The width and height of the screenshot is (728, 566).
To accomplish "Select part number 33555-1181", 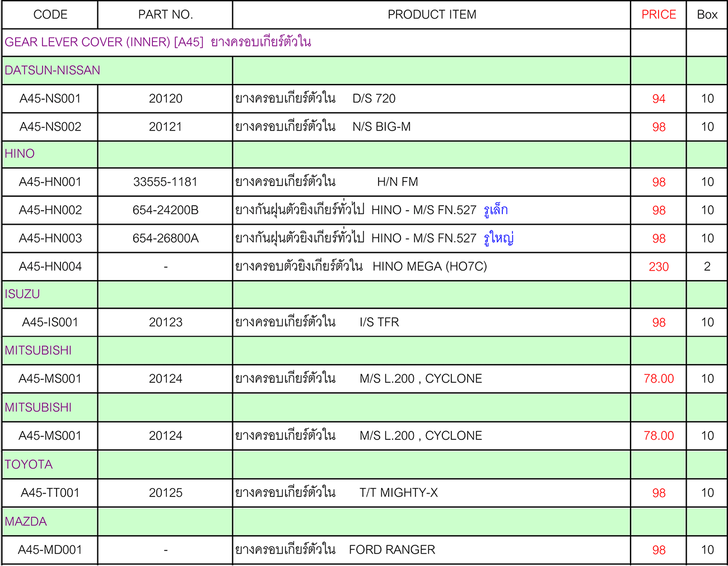I will [x=166, y=182].
